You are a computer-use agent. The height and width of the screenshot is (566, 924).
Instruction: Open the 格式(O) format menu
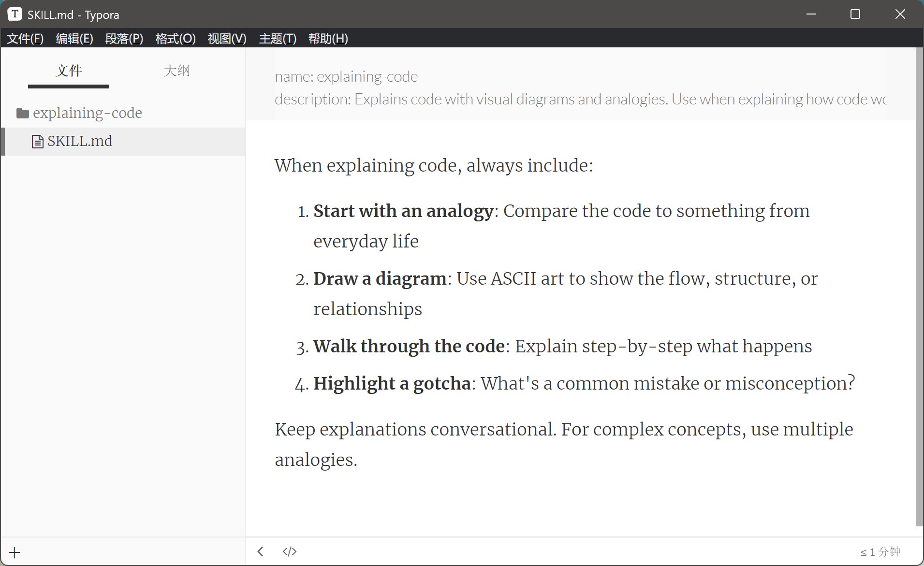point(176,39)
